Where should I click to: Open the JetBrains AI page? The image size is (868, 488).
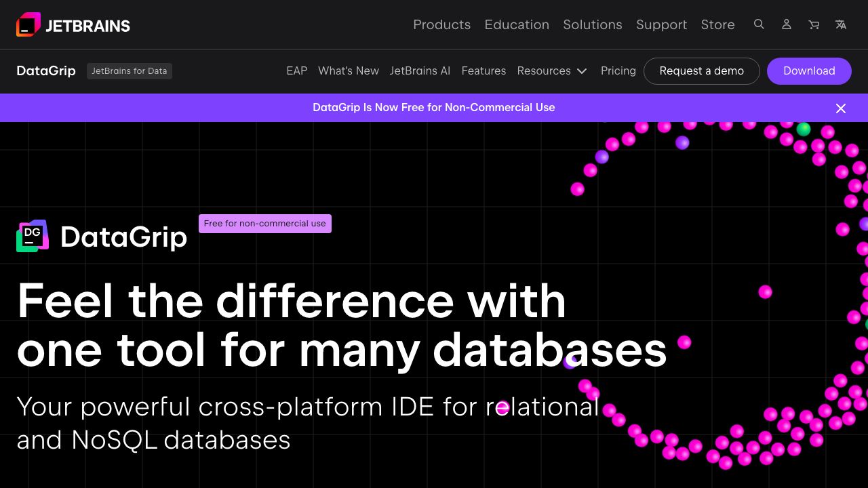coord(420,70)
